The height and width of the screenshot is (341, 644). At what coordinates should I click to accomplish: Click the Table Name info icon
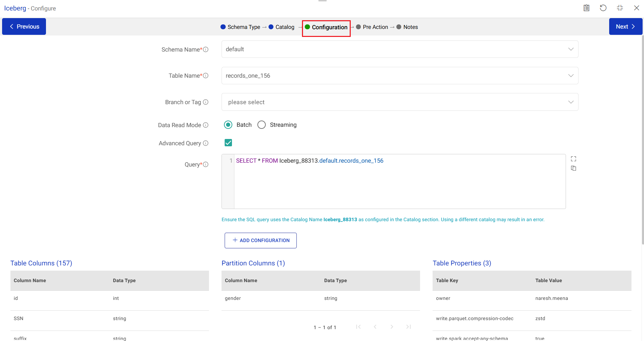(206, 76)
